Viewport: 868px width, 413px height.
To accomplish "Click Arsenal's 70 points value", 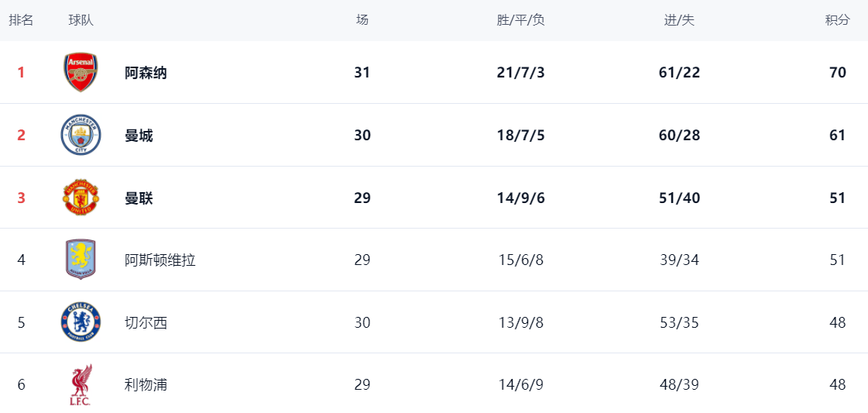I will coord(837,73).
